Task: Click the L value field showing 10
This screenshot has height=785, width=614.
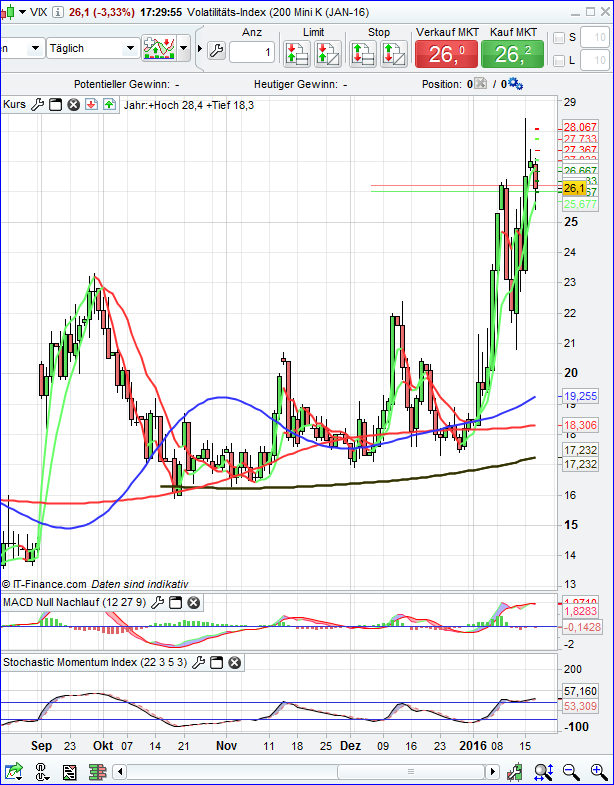Action: (x=595, y=61)
